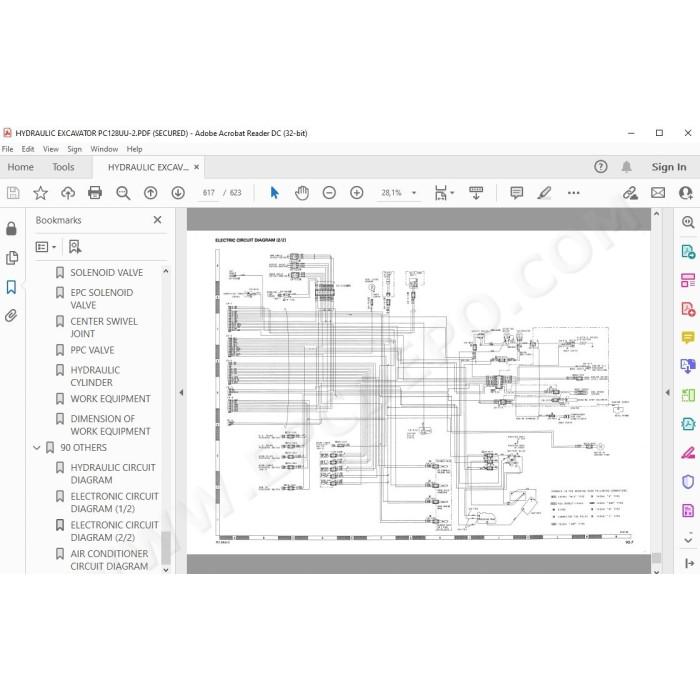Upload file to cloud icon
The width and height of the screenshot is (700, 700).
pyautogui.click(x=68, y=193)
